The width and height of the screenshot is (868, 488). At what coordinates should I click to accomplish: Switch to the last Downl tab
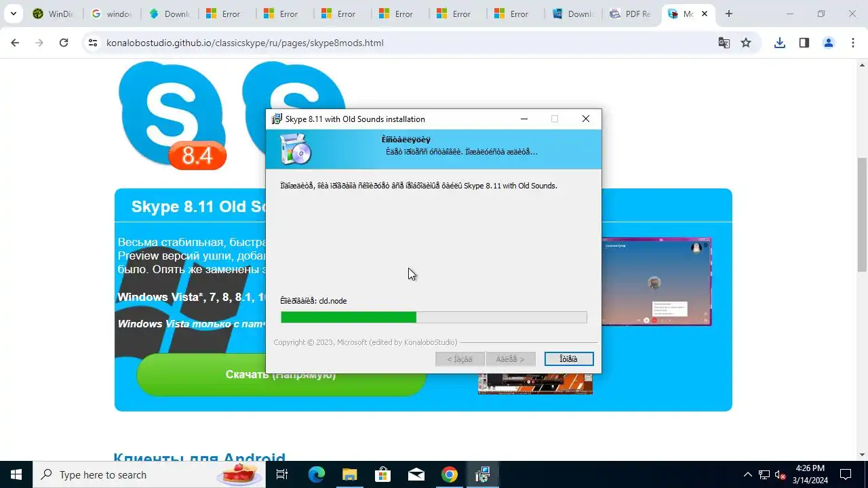coord(573,14)
